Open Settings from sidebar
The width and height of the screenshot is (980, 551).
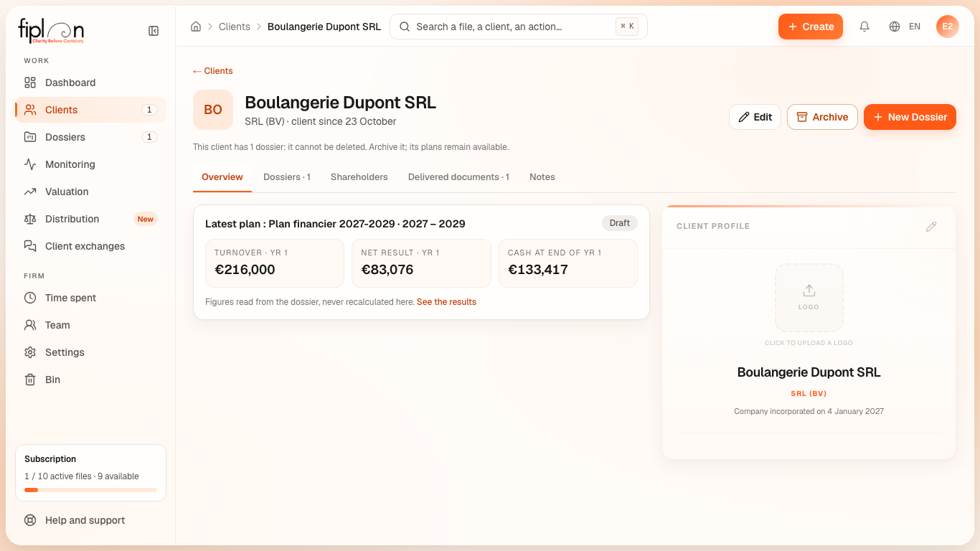[90, 352]
